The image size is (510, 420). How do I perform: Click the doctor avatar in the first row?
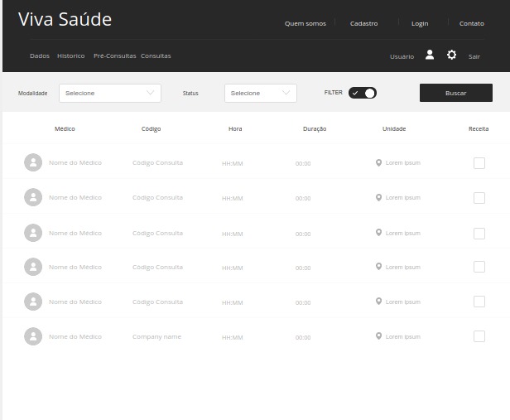click(33, 162)
